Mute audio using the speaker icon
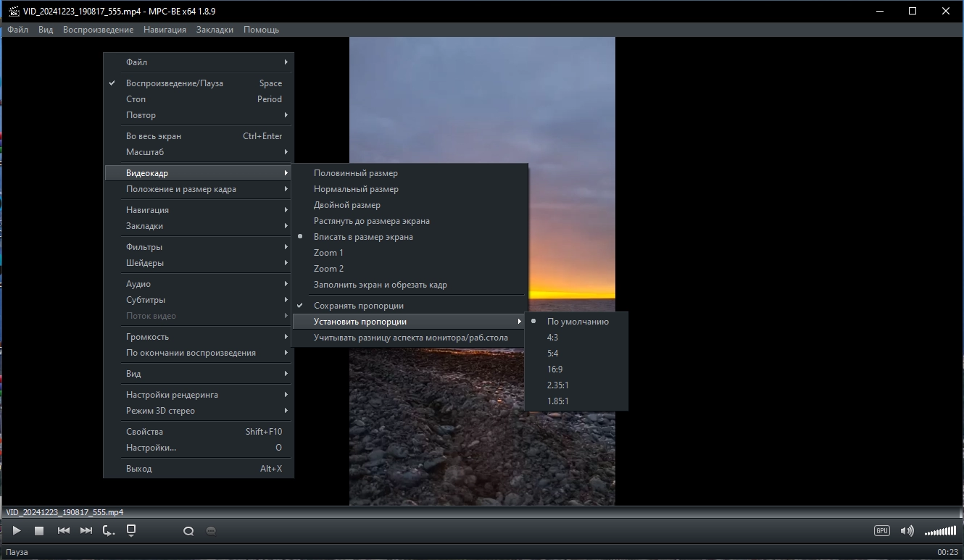The height and width of the screenshot is (560, 964). tap(906, 531)
